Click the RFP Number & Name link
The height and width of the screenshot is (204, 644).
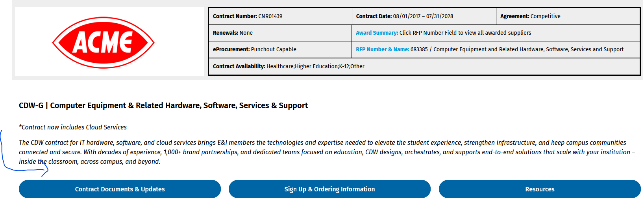point(383,49)
